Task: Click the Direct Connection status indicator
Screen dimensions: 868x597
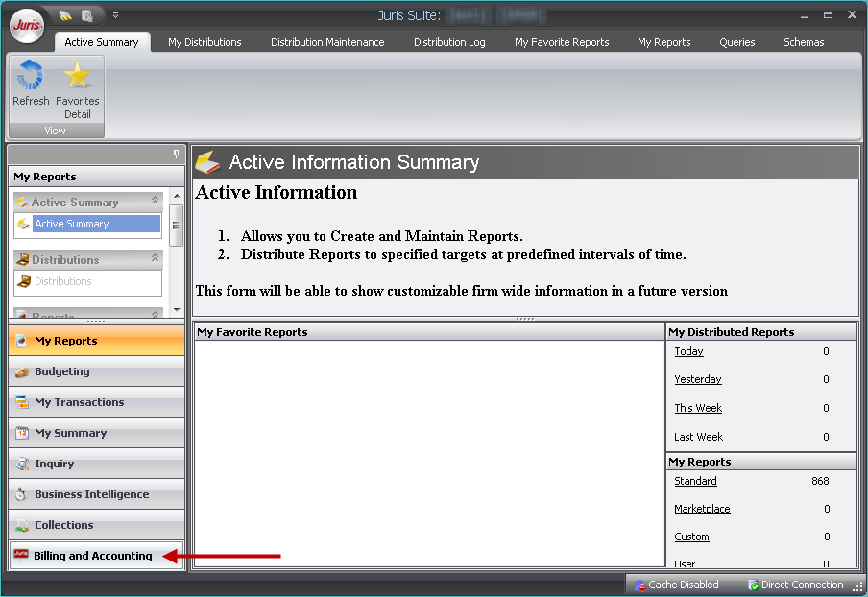Action: pos(754,585)
